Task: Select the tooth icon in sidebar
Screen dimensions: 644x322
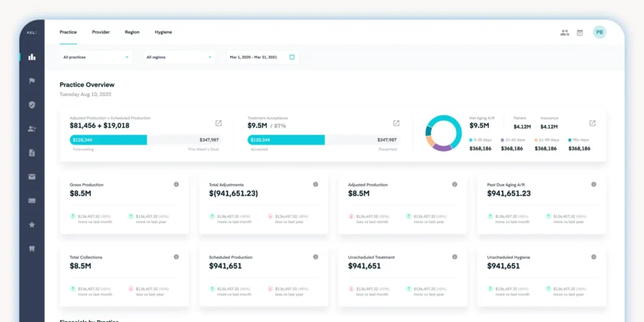Action: click(x=32, y=248)
